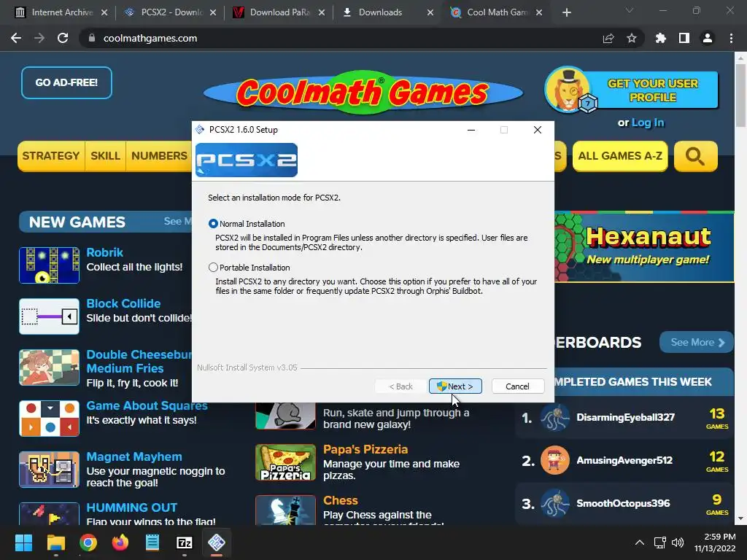747x560 pixels.
Task: Toggle the Chrome side panel icon
Action: (x=684, y=38)
